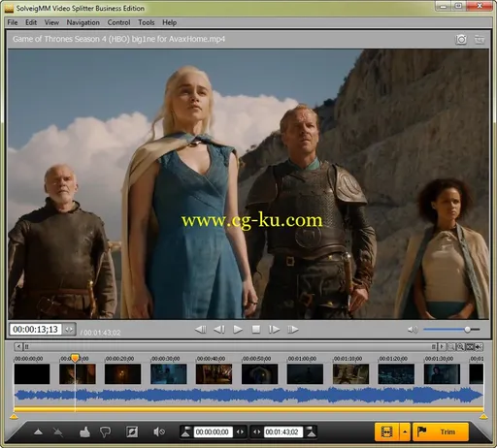Click the orange film strip save button
The image size is (497, 448).
(386, 432)
